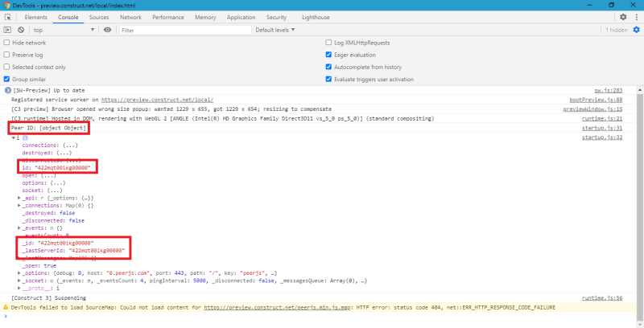Open DevTools settings gear in tab bar
Image resolution: width=644 pixels, height=328 pixels.
(x=623, y=17)
